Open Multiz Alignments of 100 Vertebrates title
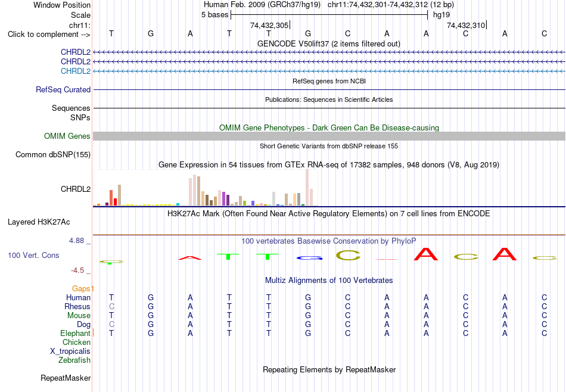Screen dimensions: 566x392 329,280
